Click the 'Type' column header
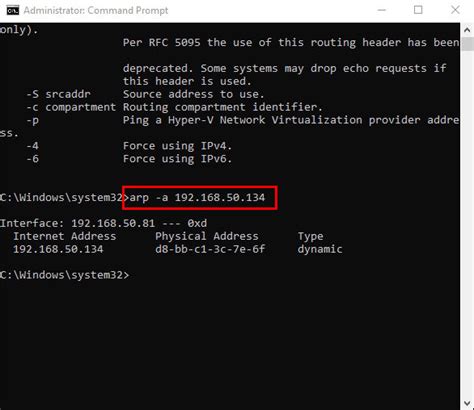 click(310, 236)
